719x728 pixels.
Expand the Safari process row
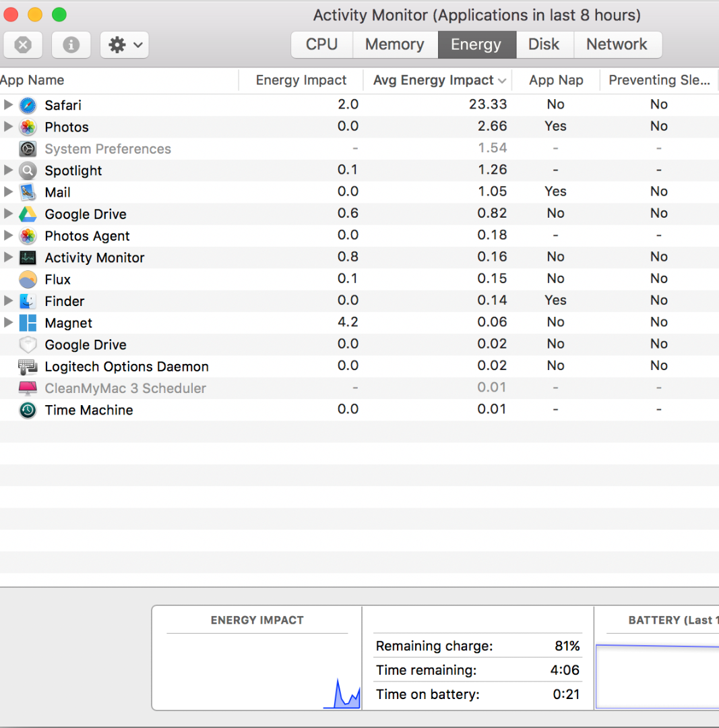point(8,105)
